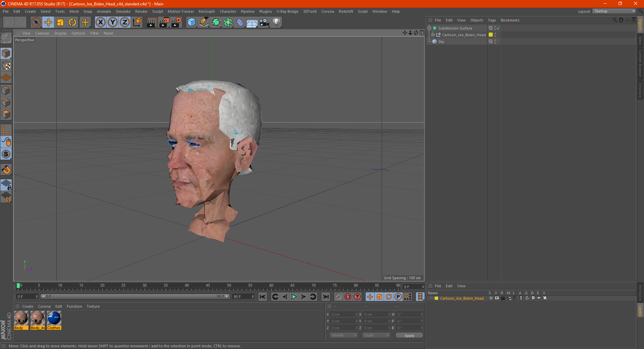Click Render View clapperboard icon
644x349 pixels.
coord(152,22)
